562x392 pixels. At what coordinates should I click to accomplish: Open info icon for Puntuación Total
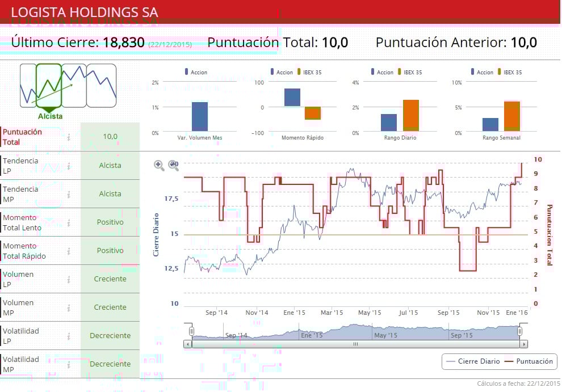pyautogui.click(x=69, y=137)
